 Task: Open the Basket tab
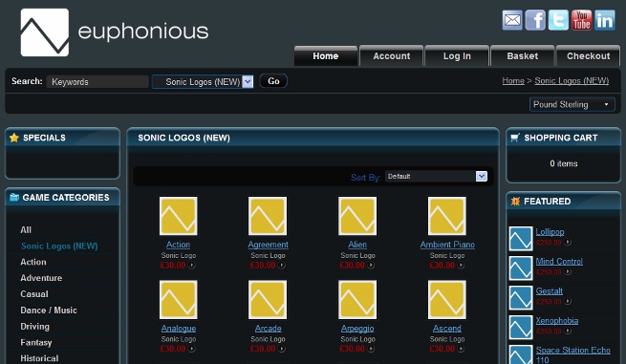pos(522,55)
